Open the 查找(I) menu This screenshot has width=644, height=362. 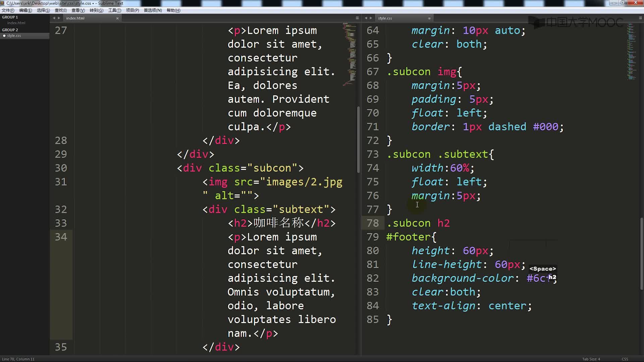[61, 10]
